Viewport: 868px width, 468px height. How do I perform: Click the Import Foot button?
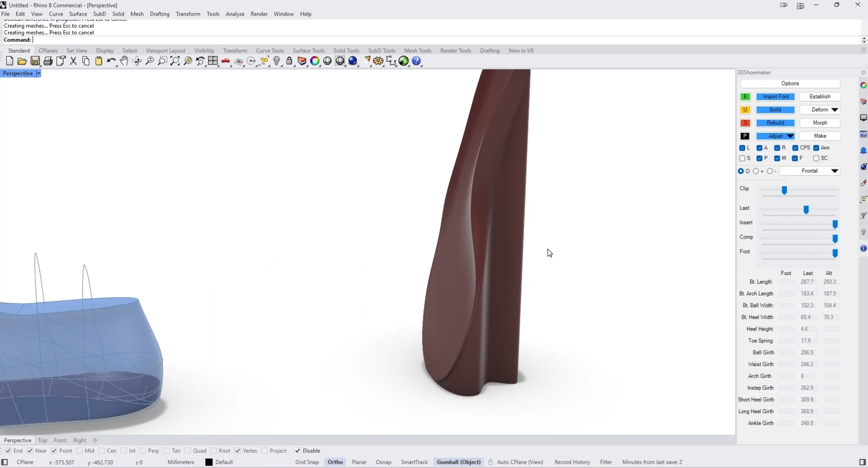coord(775,97)
